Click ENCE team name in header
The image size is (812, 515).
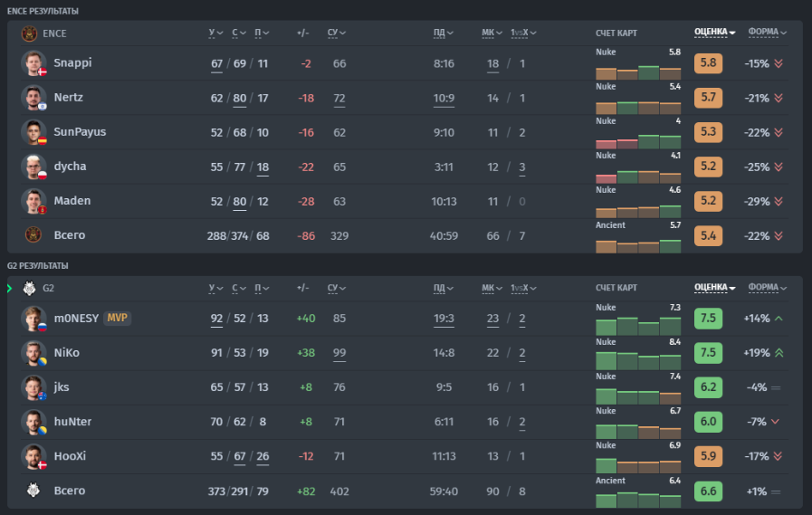[54, 33]
